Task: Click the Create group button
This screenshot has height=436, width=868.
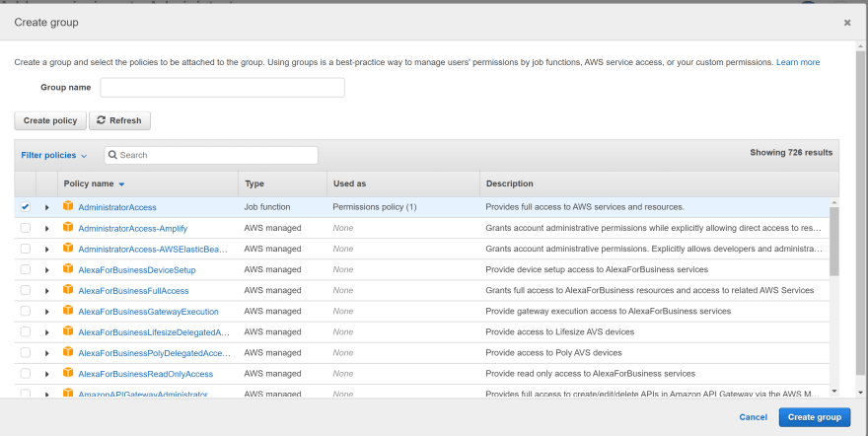Action: (x=815, y=417)
